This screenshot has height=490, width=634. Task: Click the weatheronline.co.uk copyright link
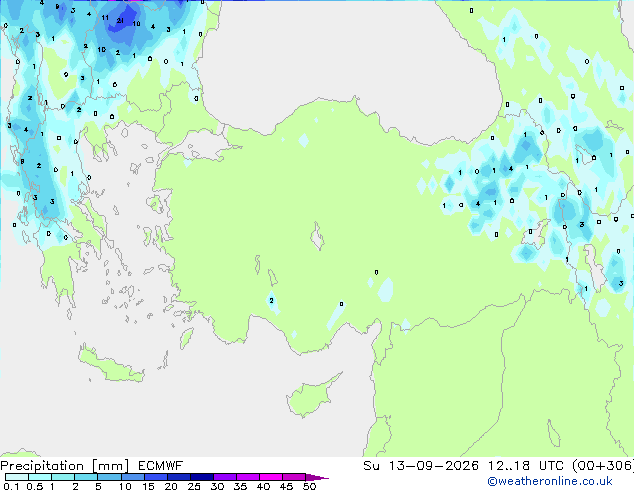click(x=549, y=481)
